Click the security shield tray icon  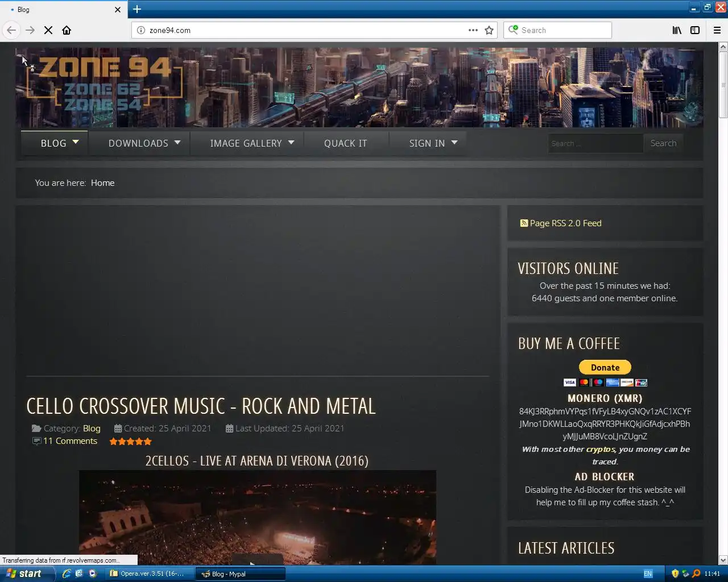(x=675, y=573)
